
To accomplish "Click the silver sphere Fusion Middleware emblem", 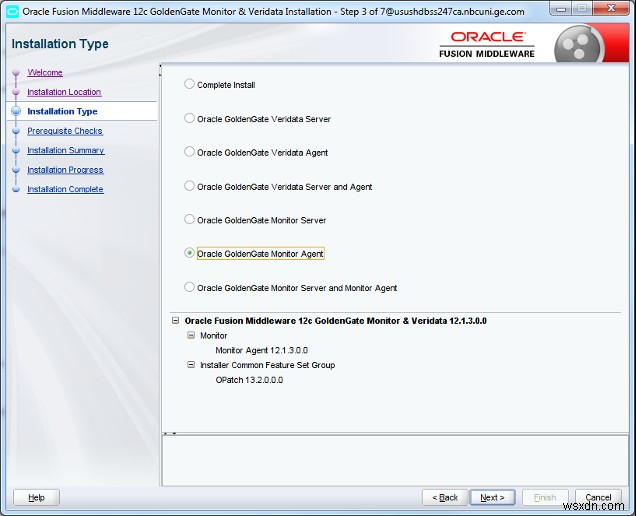I will pyautogui.click(x=578, y=44).
